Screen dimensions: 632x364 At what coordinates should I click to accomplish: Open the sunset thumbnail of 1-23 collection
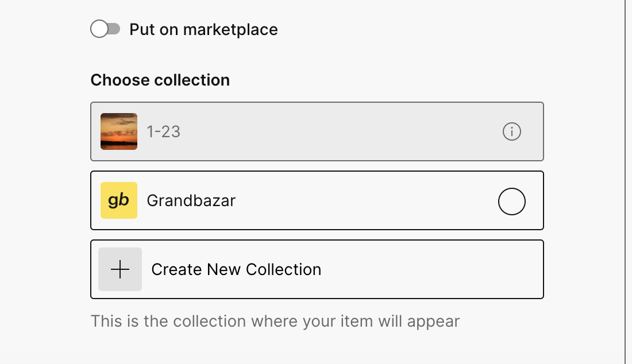point(119,131)
